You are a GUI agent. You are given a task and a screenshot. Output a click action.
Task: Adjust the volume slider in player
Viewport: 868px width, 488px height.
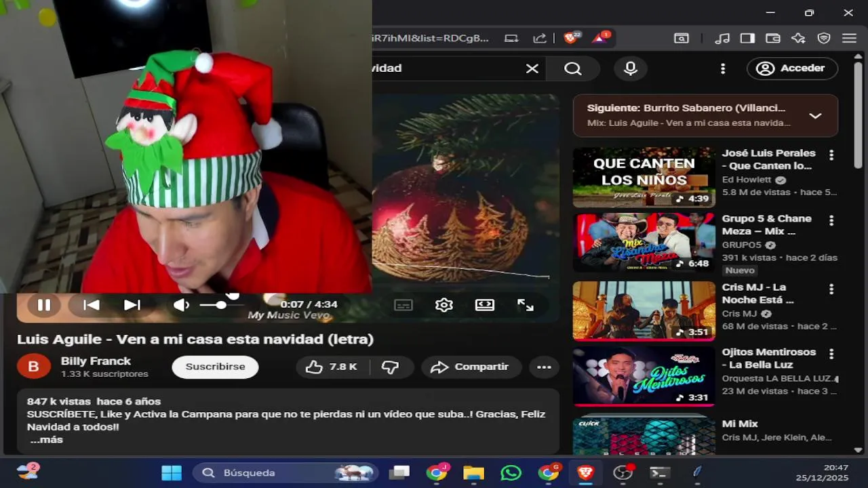[220, 305]
